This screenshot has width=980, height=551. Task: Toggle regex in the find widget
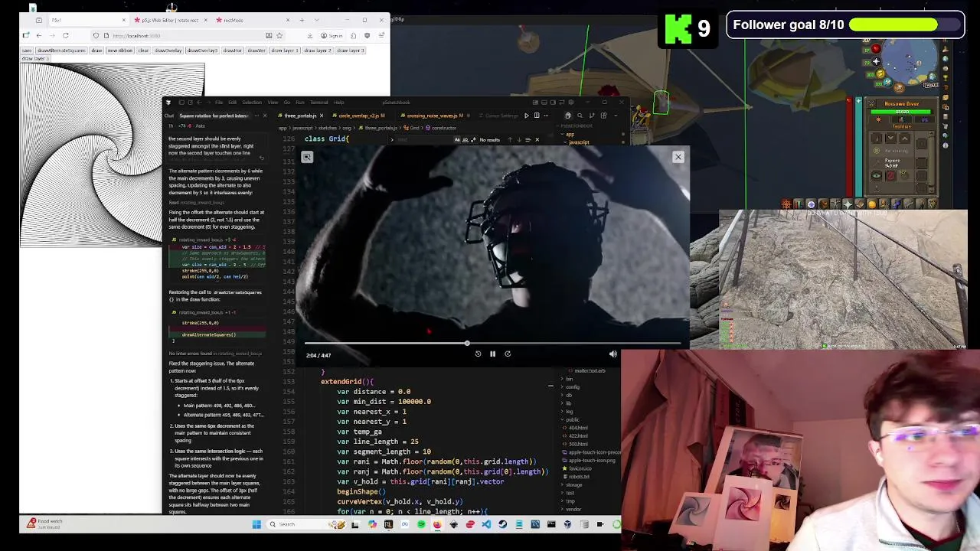pos(473,139)
